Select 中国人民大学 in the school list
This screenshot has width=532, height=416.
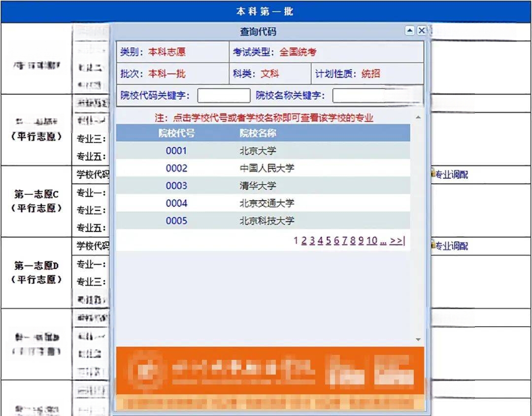coord(267,168)
